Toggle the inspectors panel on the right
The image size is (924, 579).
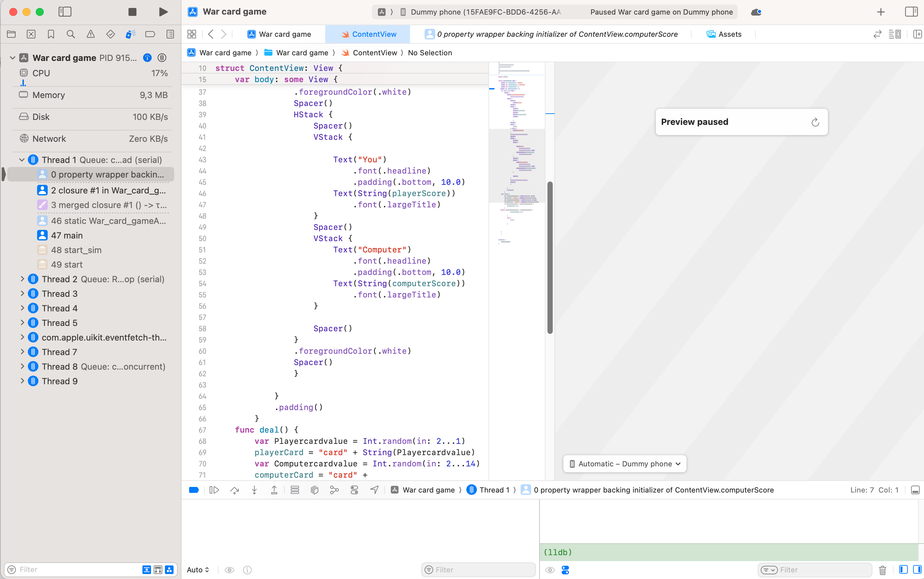(x=911, y=12)
